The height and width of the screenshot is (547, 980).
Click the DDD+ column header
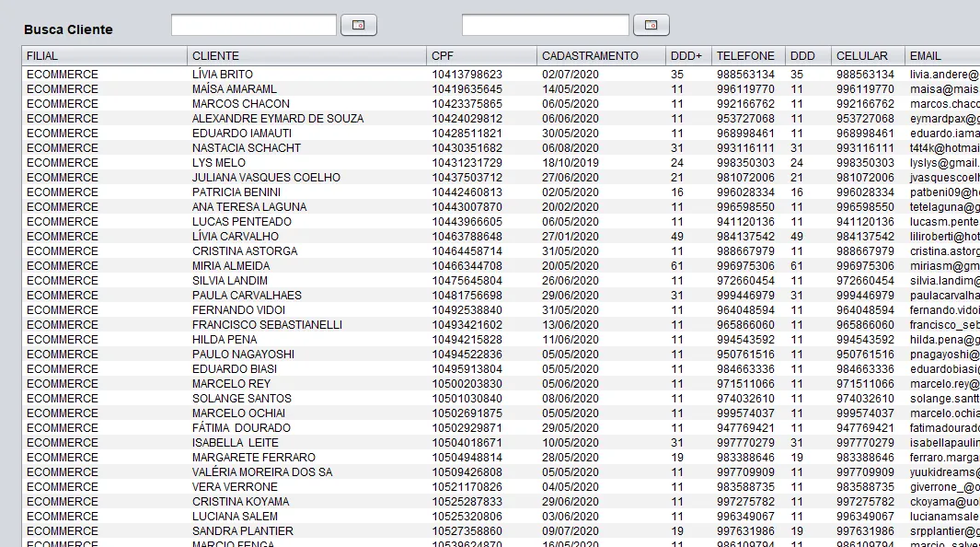click(688, 55)
